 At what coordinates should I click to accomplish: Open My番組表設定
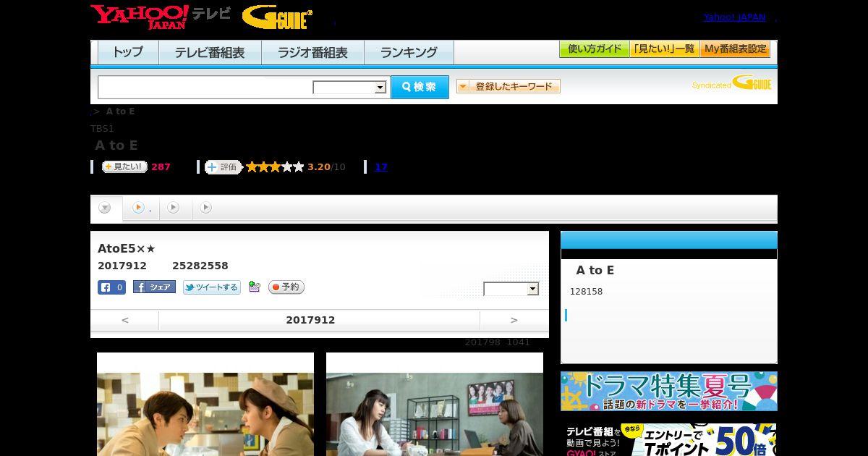(735, 49)
